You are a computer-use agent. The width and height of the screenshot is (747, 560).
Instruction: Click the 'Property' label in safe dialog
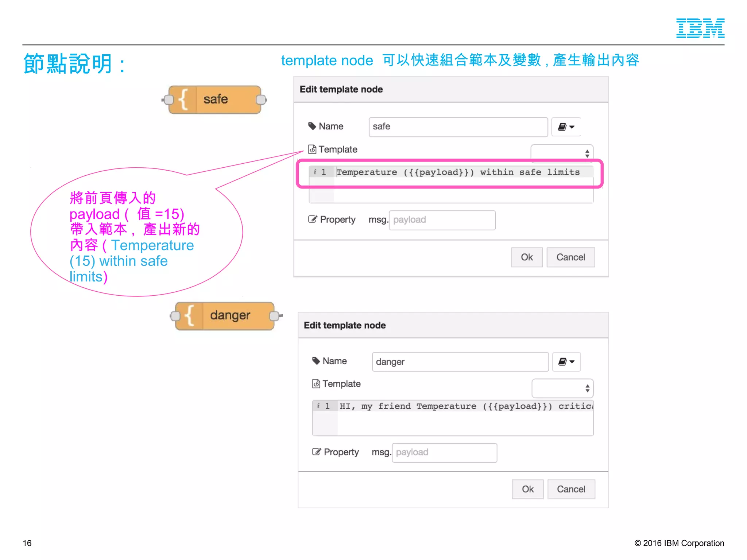(338, 219)
